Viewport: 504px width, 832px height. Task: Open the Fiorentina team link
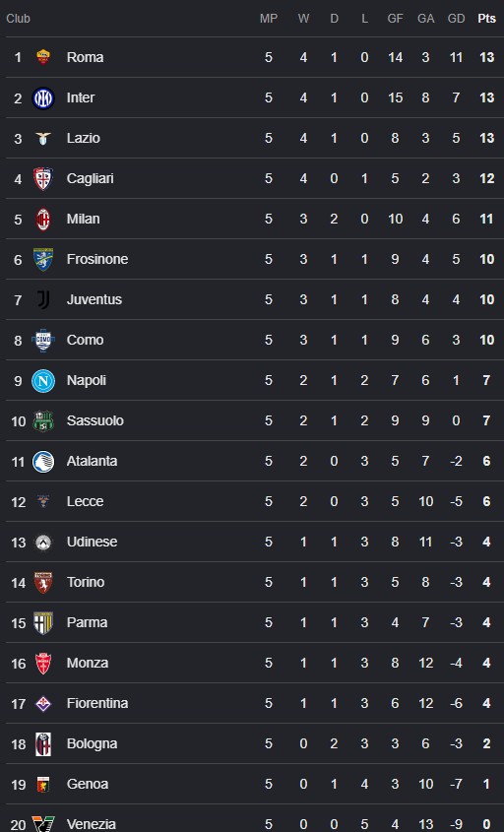[97, 703]
